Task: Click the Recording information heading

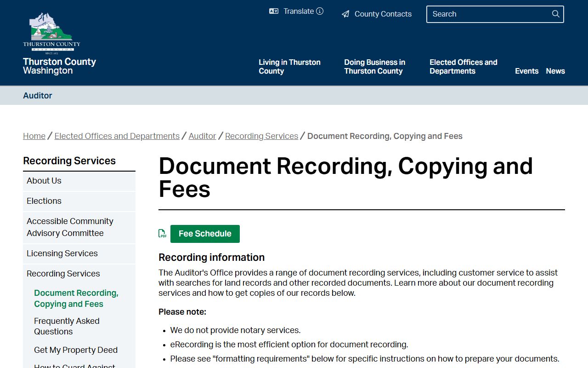Action: coord(211,257)
